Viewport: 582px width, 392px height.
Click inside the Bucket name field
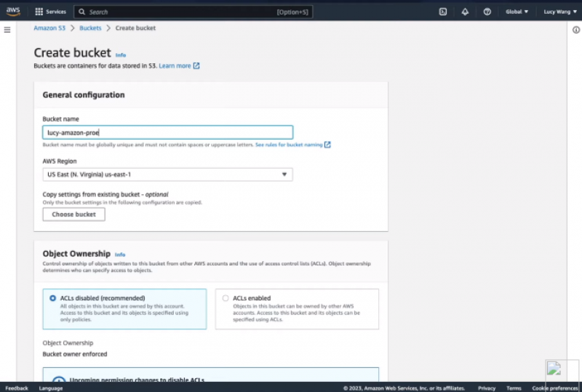pos(167,132)
